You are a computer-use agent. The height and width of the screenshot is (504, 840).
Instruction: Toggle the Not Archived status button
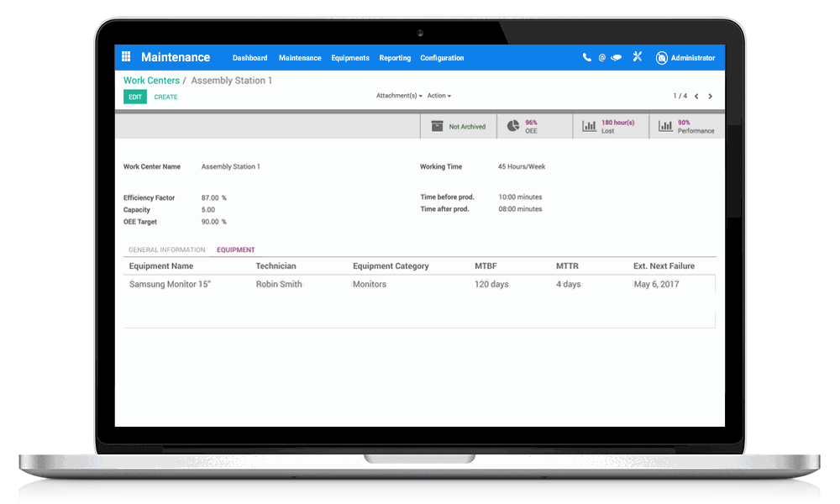[x=467, y=127]
